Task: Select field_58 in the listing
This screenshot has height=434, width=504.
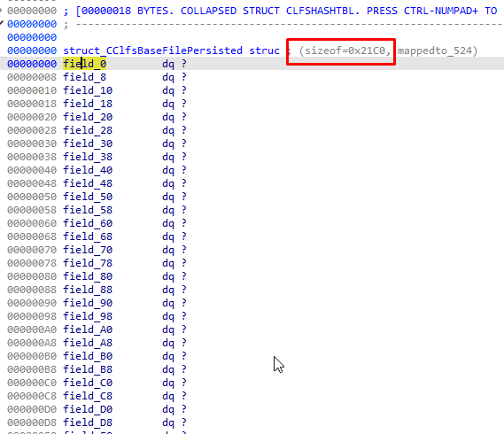Action: click(x=88, y=210)
